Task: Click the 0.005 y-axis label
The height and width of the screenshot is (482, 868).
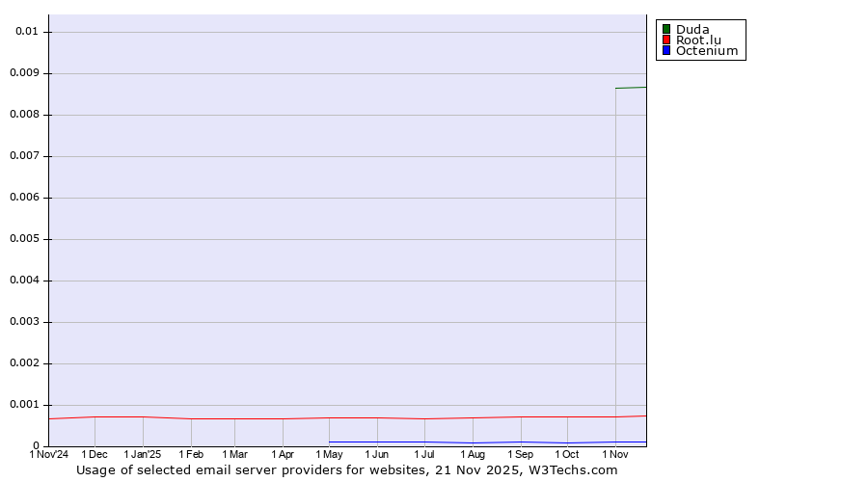Action: (x=24, y=239)
